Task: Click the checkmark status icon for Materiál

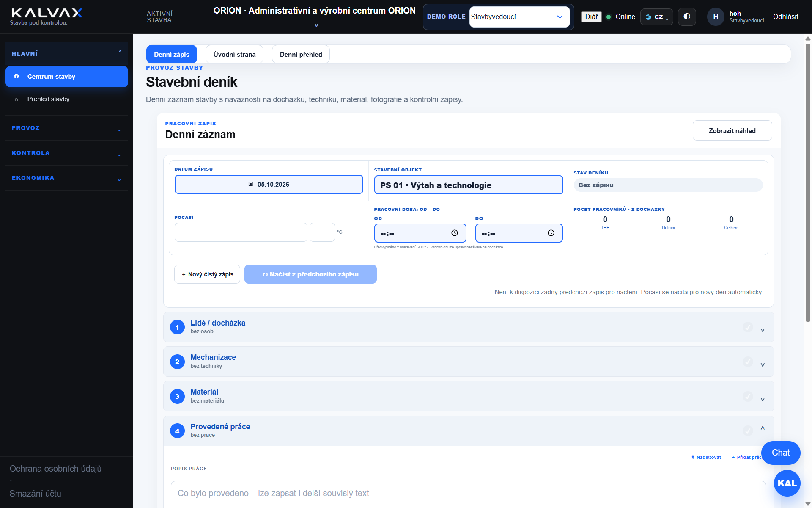Action: coord(748,396)
